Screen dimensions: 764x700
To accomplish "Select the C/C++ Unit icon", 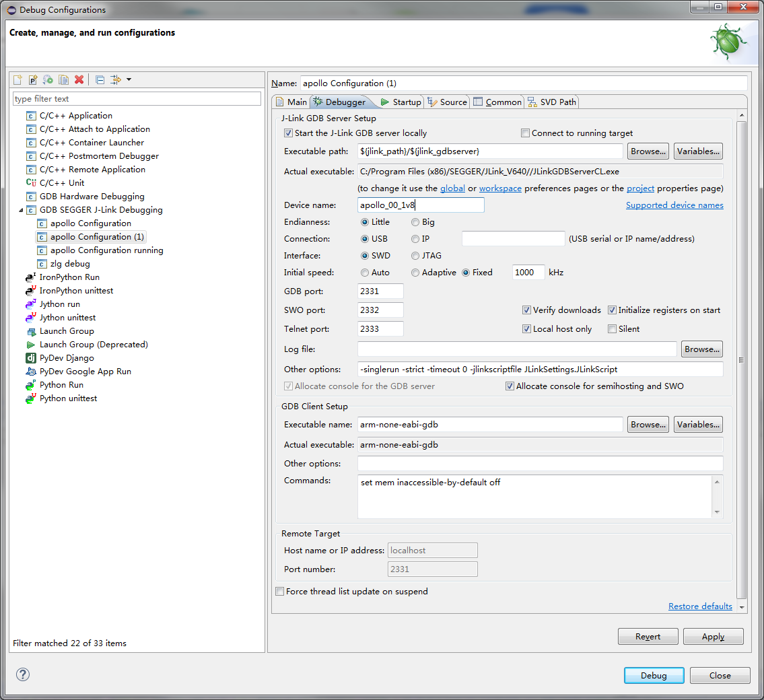I will pyautogui.click(x=31, y=183).
